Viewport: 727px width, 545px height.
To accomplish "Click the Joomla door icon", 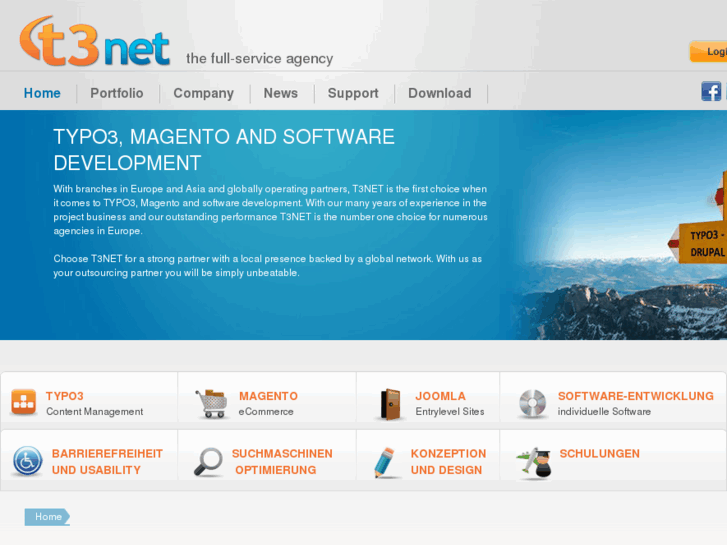I will tap(390, 404).
